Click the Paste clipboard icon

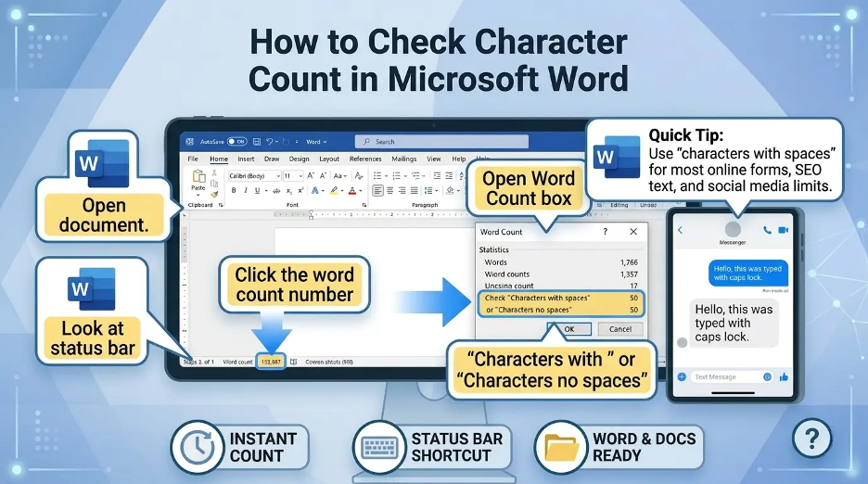click(x=199, y=176)
